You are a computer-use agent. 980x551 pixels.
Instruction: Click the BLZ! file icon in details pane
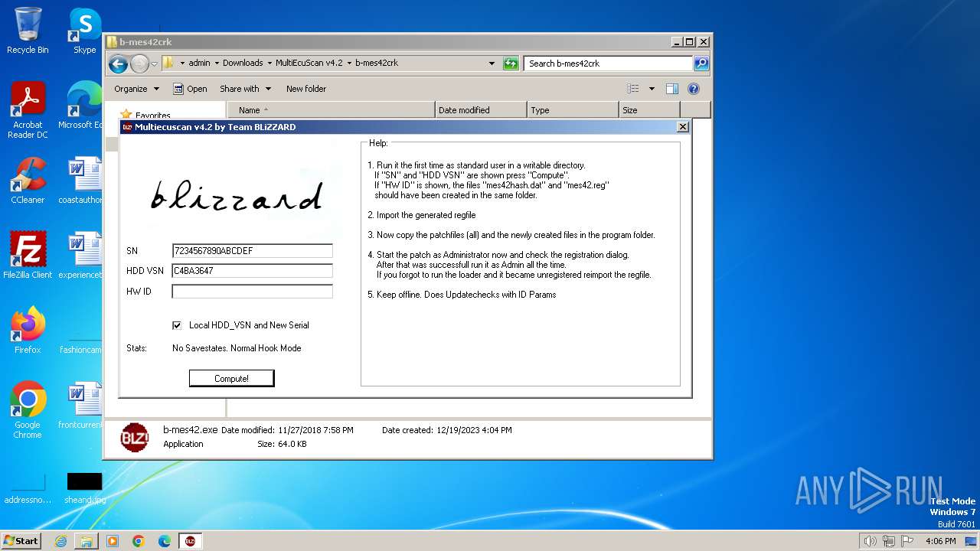point(135,437)
